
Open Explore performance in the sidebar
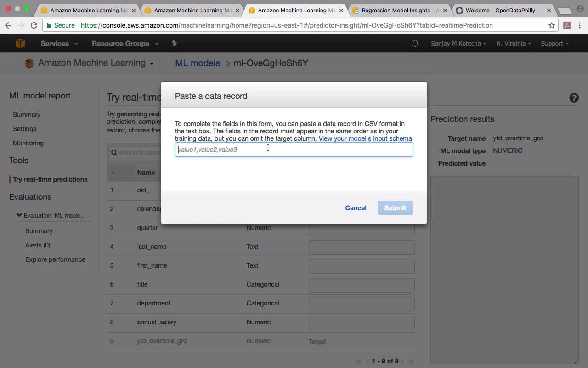tap(55, 259)
